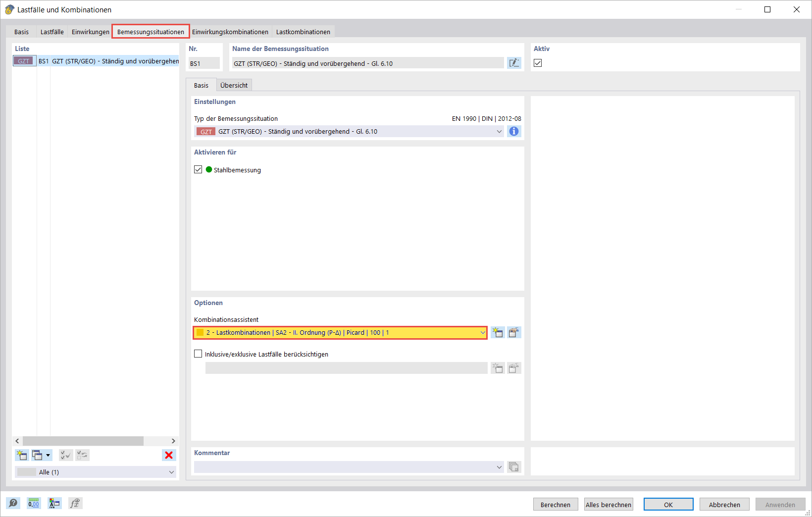Select all items in list icon
Screen dimensions: 812x517
[65, 455]
